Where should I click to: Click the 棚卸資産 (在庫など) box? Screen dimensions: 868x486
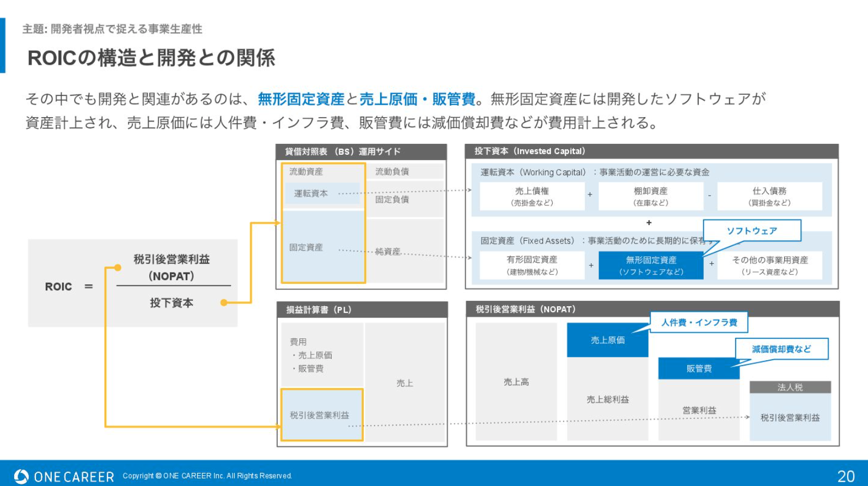pyautogui.click(x=651, y=196)
